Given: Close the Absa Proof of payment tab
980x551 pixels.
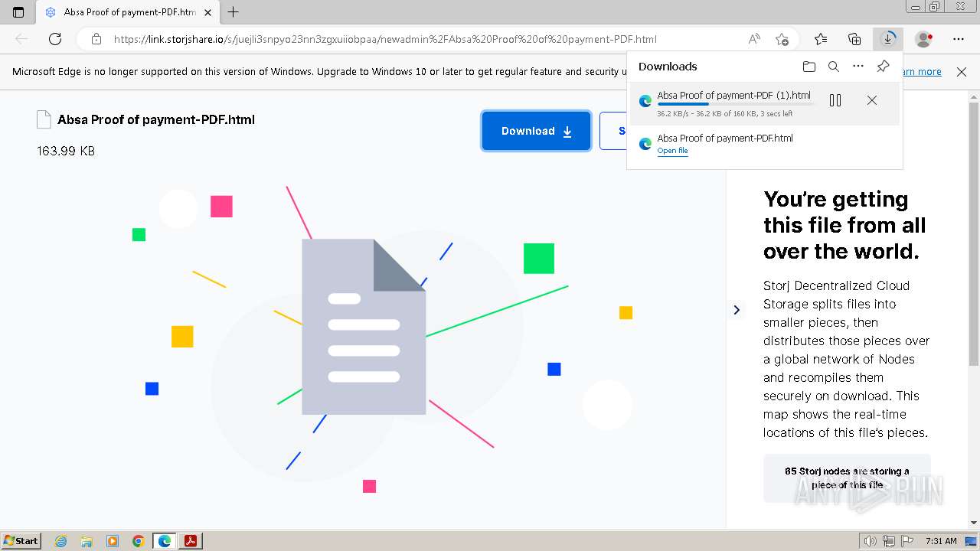Looking at the screenshot, I should [208, 12].
